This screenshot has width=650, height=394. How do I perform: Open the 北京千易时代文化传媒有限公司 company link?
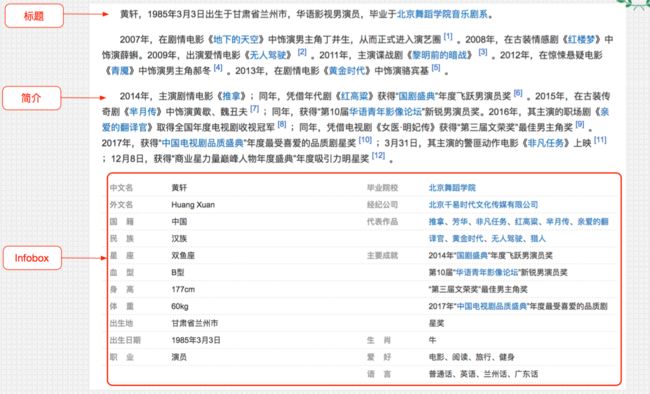point(483,205)
